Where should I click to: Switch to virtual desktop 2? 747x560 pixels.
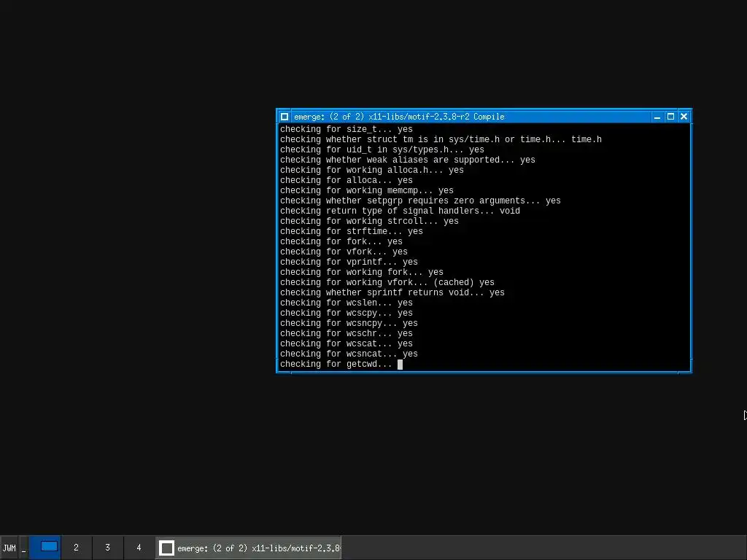click(76, 548)
